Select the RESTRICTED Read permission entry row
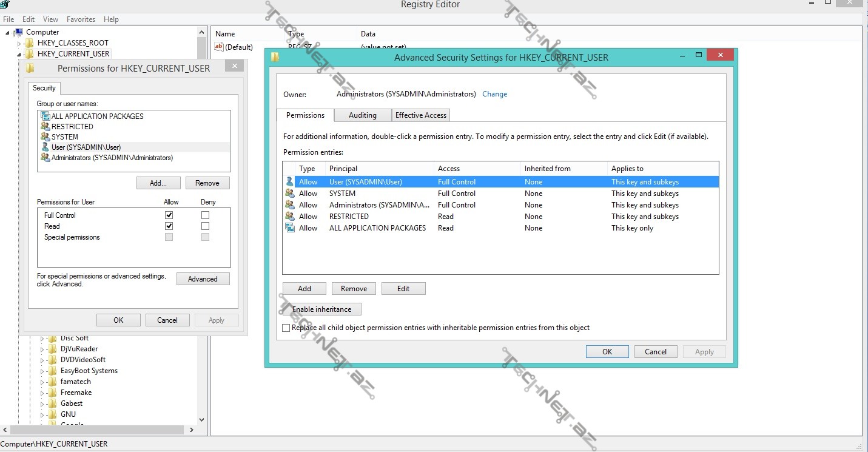The image size is (868, 452). tap(500, 217)
